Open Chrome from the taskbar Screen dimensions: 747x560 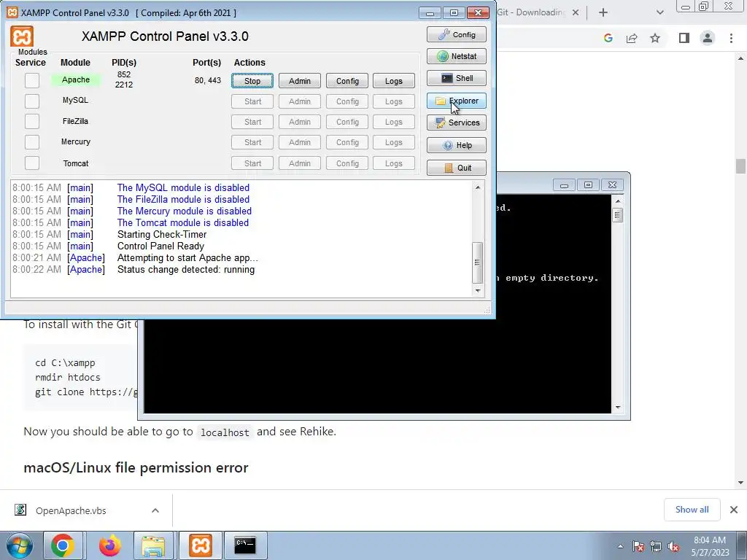(x=63, y=545)
